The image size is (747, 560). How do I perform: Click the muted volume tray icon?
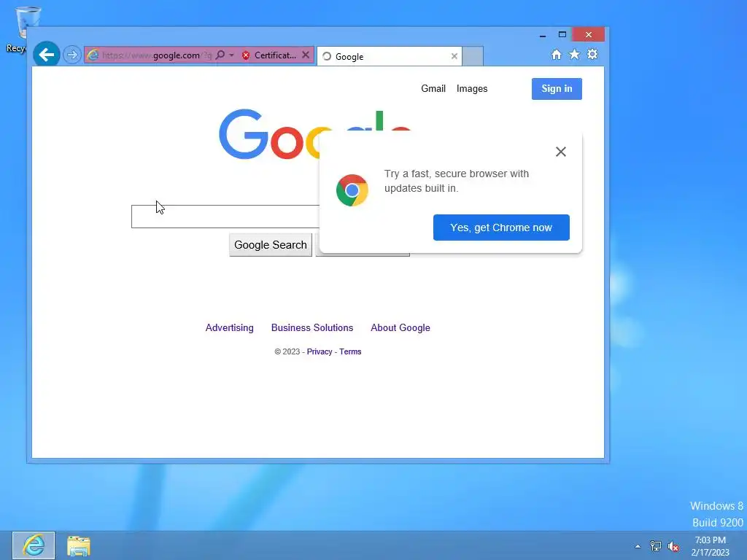(673, 547)
